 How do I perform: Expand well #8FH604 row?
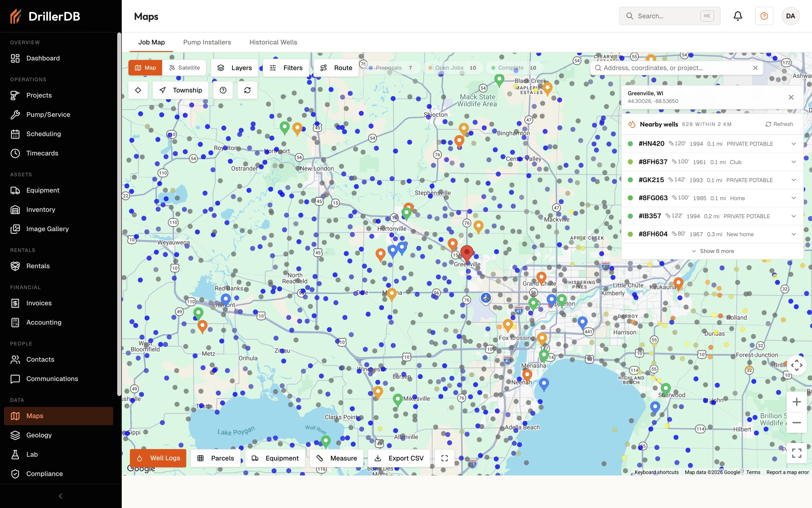tap(712, 234)
